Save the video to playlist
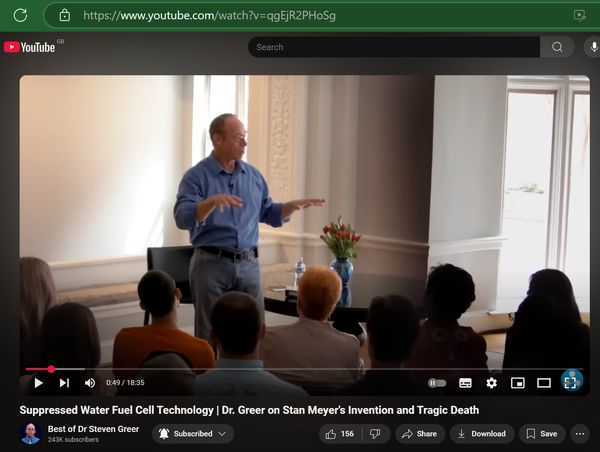The height and width of the screenshot is (452, 600). click(542, 434)
